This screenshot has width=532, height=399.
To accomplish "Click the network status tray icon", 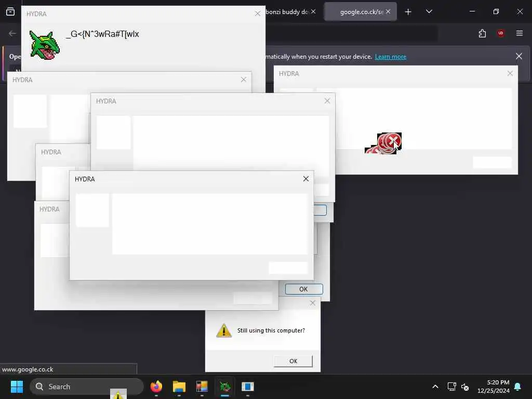I will point(451,387).
